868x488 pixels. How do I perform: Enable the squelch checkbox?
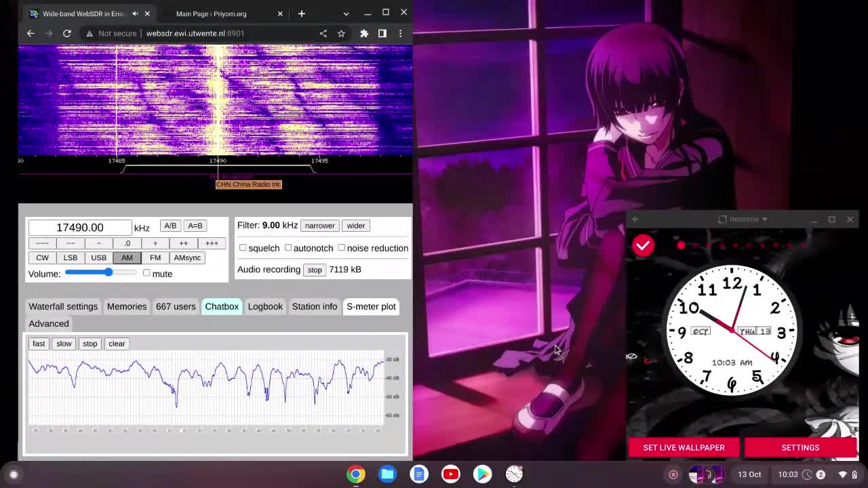[x=243, y=248]
